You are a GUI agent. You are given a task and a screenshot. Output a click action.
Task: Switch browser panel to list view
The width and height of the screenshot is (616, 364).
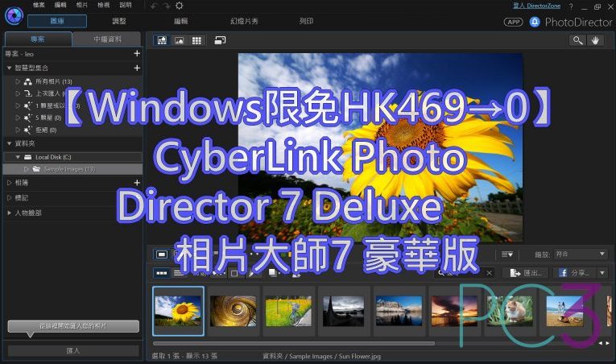179,273
